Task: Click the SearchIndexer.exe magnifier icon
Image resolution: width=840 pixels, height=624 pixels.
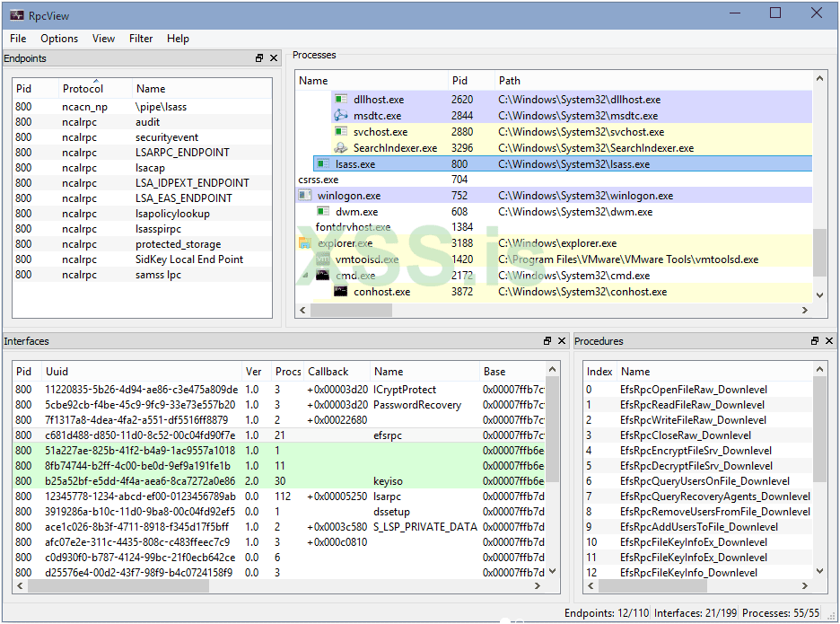Action: pyautogui.click(x=340, y=148)
